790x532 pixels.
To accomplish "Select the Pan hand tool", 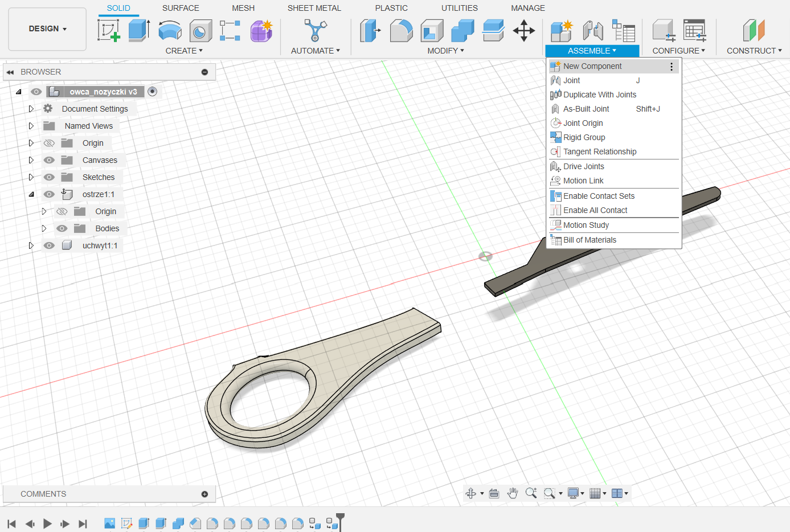I will 512,493.
